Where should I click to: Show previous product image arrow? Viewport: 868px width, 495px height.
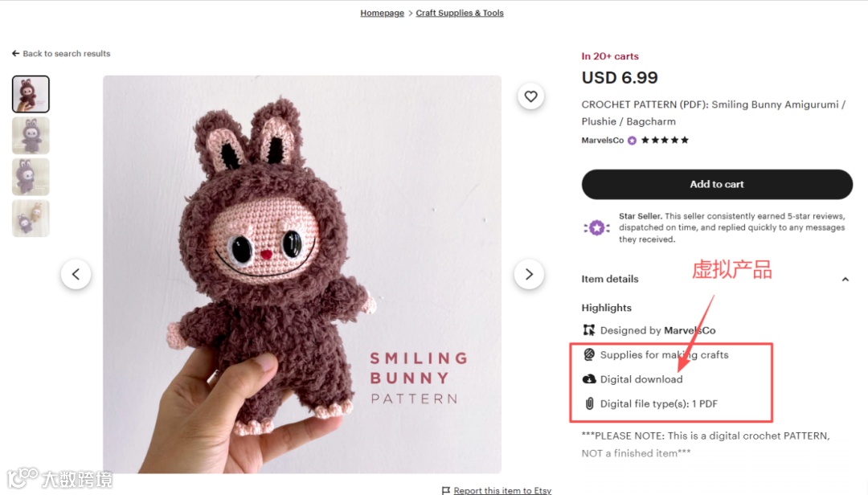[76, 274]
